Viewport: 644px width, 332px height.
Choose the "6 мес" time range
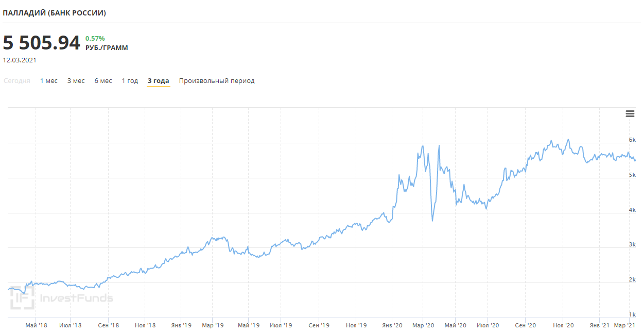pyautogui.click(x=103, y=81)
